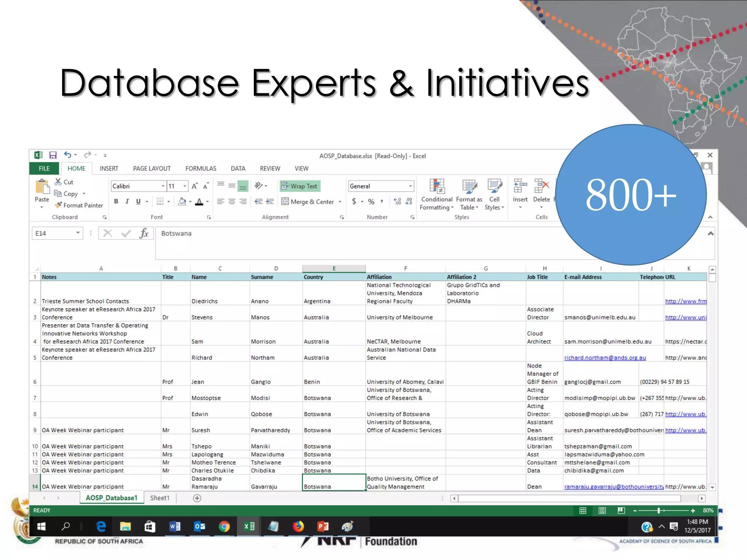Open Cell Styles gallery
This screenshot has height=560, width=747.
494,195
